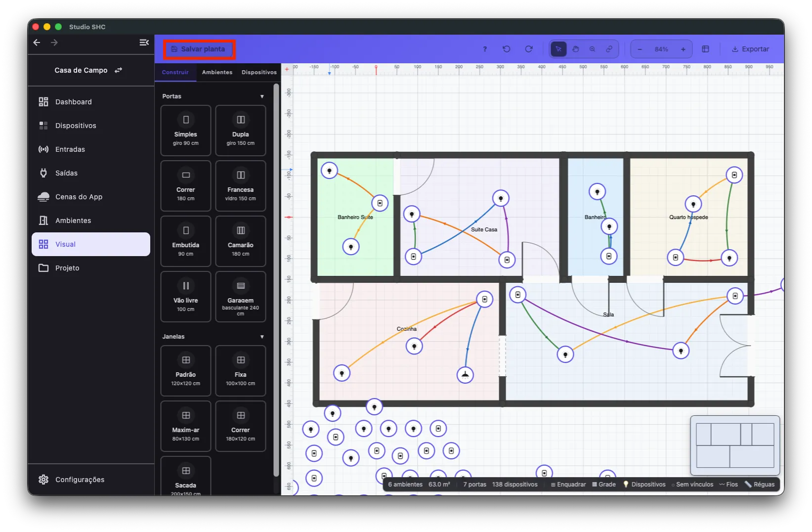
Task: Open the help question mark
Action: pos(485,49)
